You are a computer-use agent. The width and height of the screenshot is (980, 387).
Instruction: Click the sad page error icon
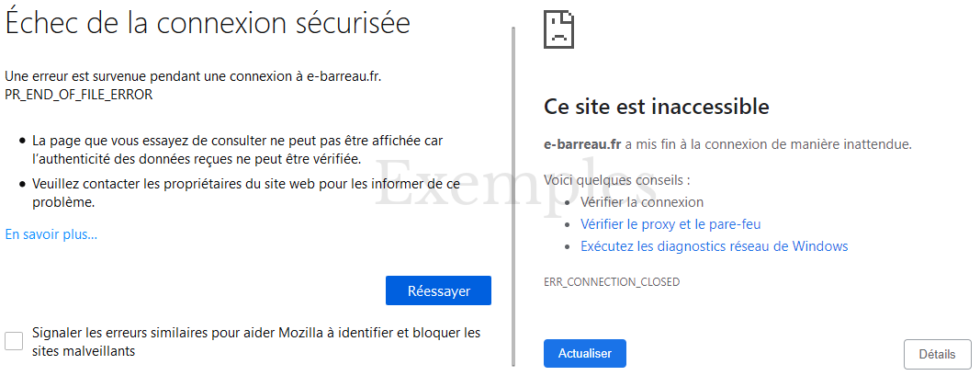pos(558,30)
